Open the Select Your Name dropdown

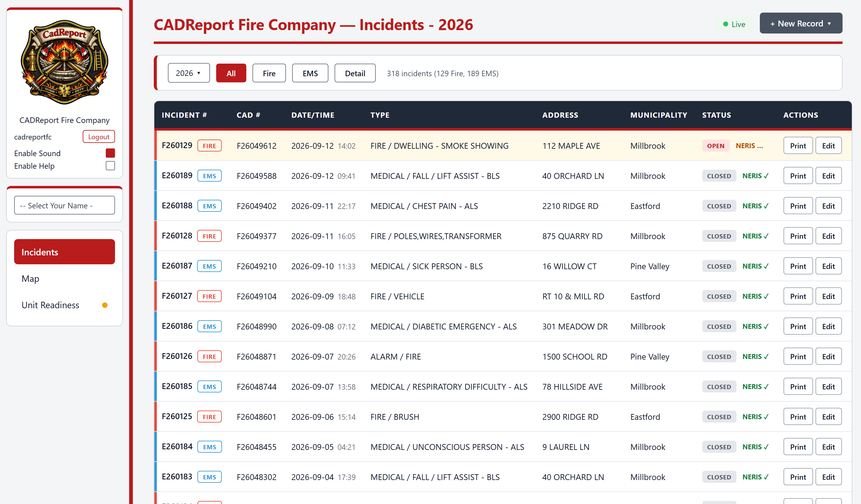(64, 205)
